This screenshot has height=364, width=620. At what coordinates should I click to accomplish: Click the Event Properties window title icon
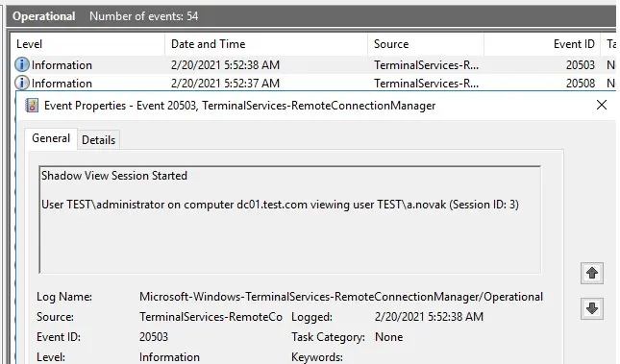pyautogui.click(x=32, y=106)
